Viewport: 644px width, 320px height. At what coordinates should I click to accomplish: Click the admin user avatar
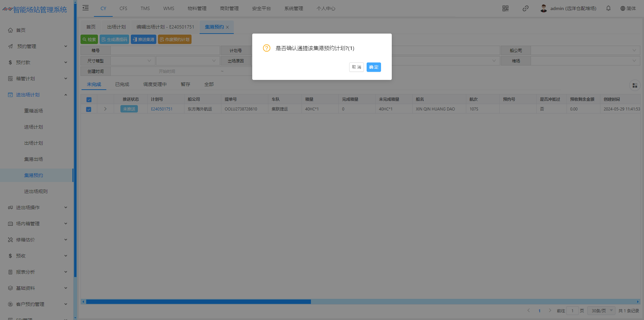(x=543, y=8)
